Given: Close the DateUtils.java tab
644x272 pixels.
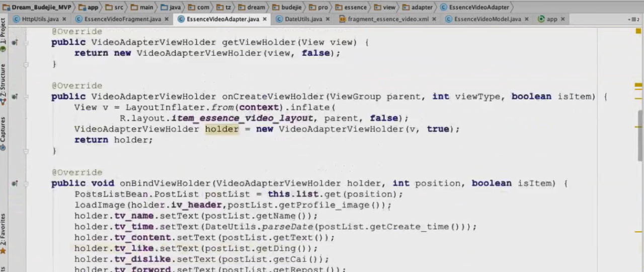Looking at the screenshot, I should pos(328,19).
